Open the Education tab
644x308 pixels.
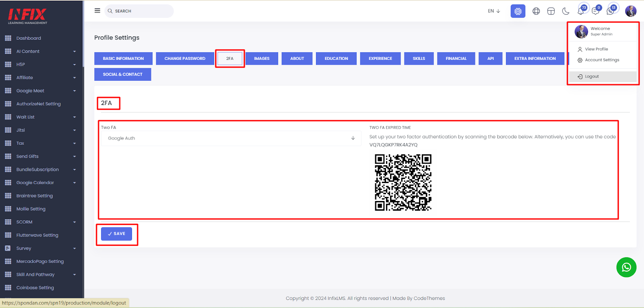click(336, 58)
